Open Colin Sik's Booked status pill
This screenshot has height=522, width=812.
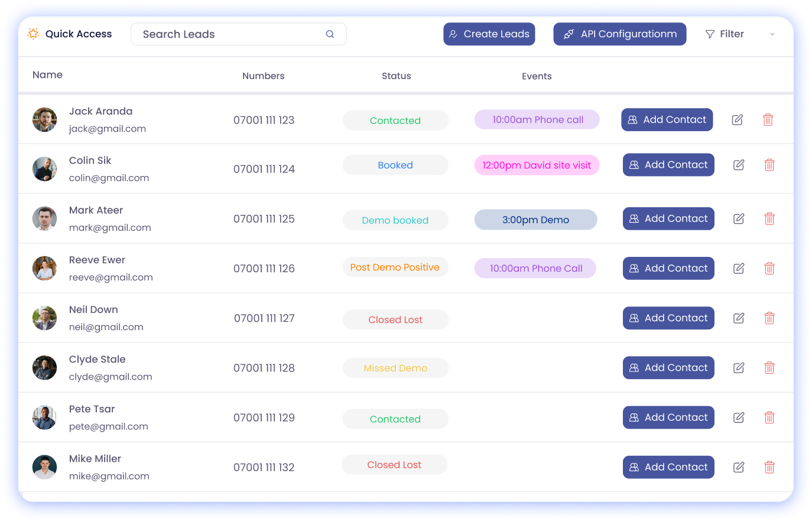[395, 165]
